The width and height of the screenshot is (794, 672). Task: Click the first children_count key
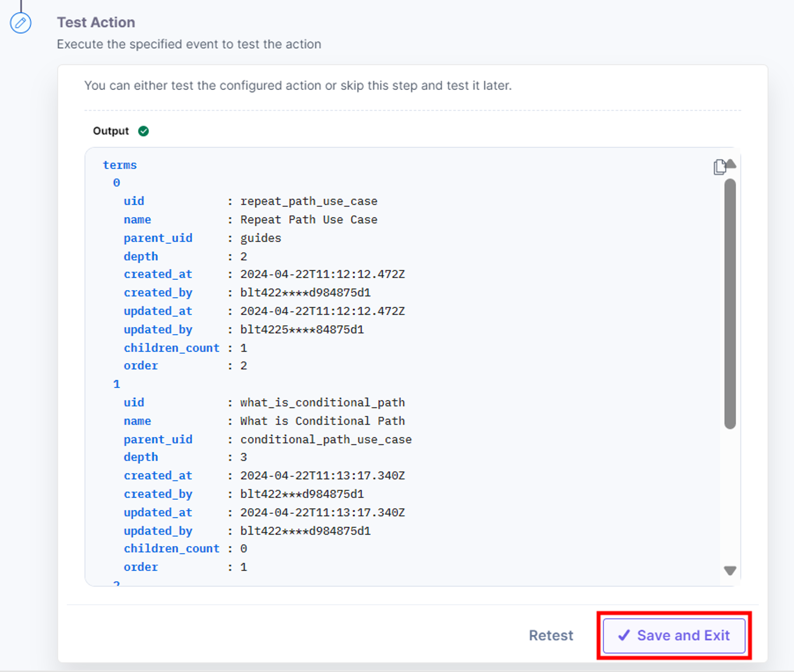172,348
